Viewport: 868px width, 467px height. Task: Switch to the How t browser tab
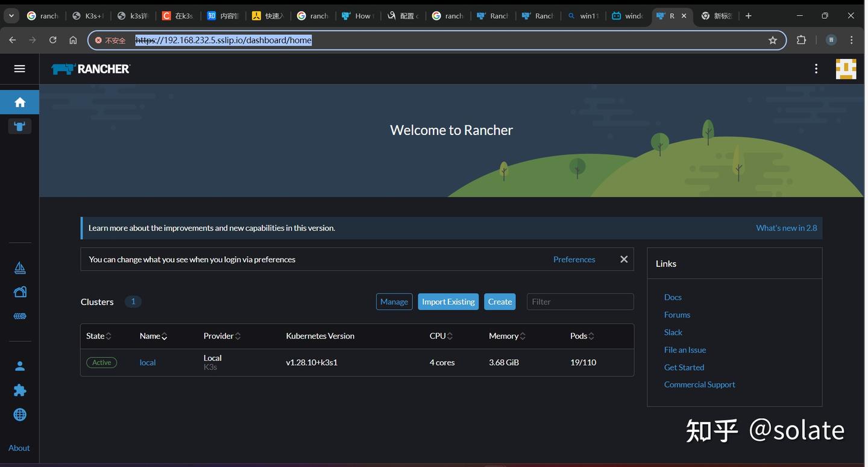click(358, 16)
